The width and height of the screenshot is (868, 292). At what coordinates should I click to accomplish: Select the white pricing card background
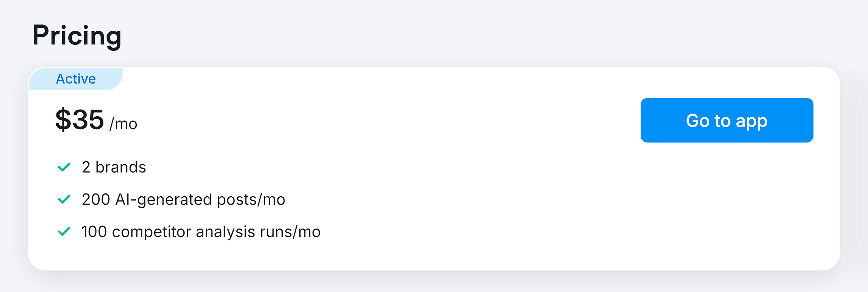click(x=434, y=264)
